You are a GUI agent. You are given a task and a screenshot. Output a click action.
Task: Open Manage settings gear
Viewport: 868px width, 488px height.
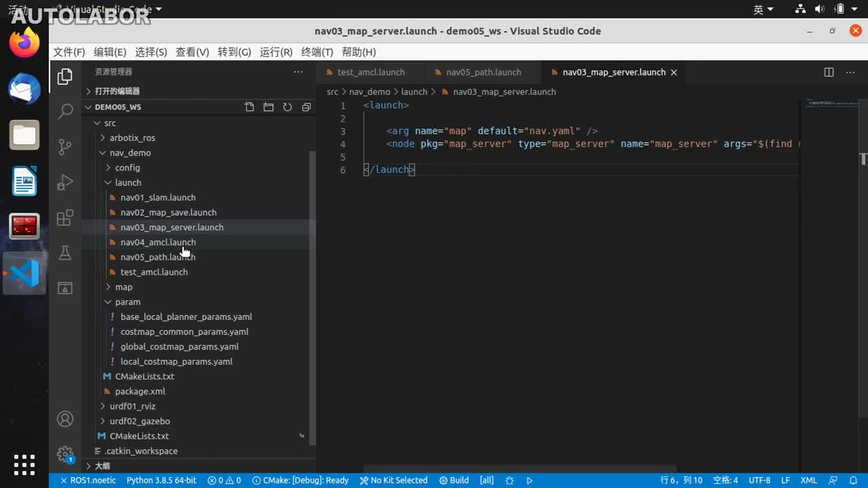click(65, 453)
